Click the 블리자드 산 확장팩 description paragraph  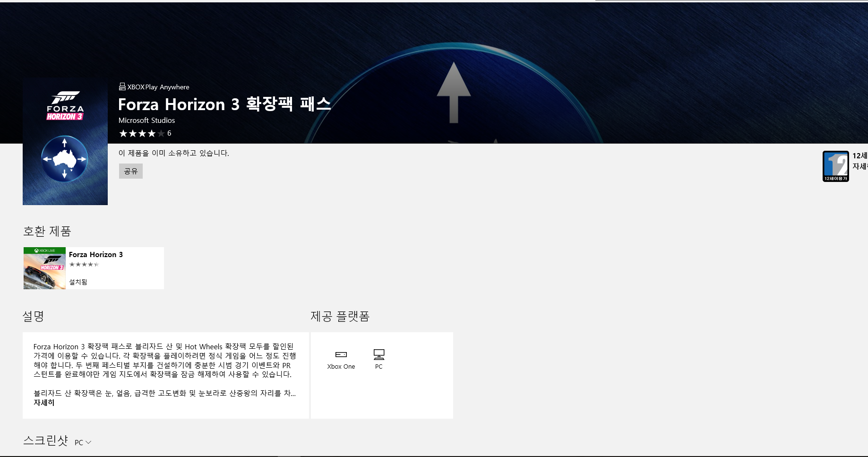pos(164,393)
